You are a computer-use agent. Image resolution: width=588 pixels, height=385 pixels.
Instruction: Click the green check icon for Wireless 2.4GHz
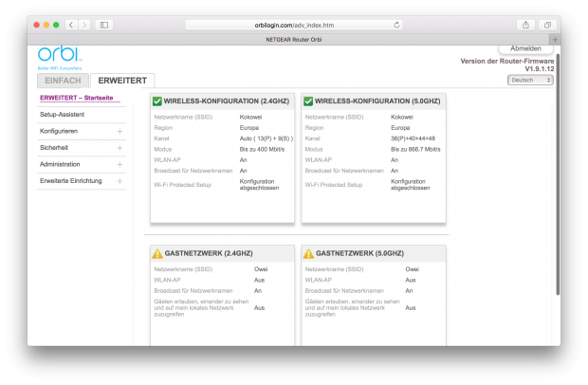click(157, 101)
